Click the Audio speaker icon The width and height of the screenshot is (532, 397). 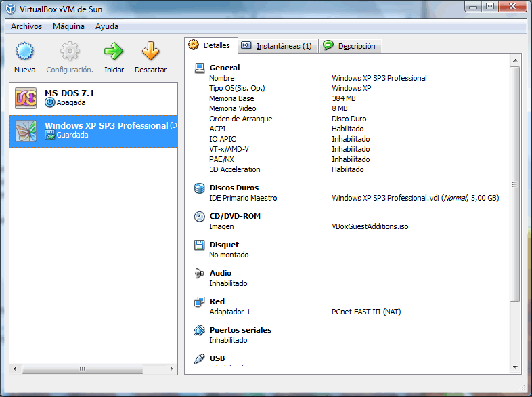[200, 274]
